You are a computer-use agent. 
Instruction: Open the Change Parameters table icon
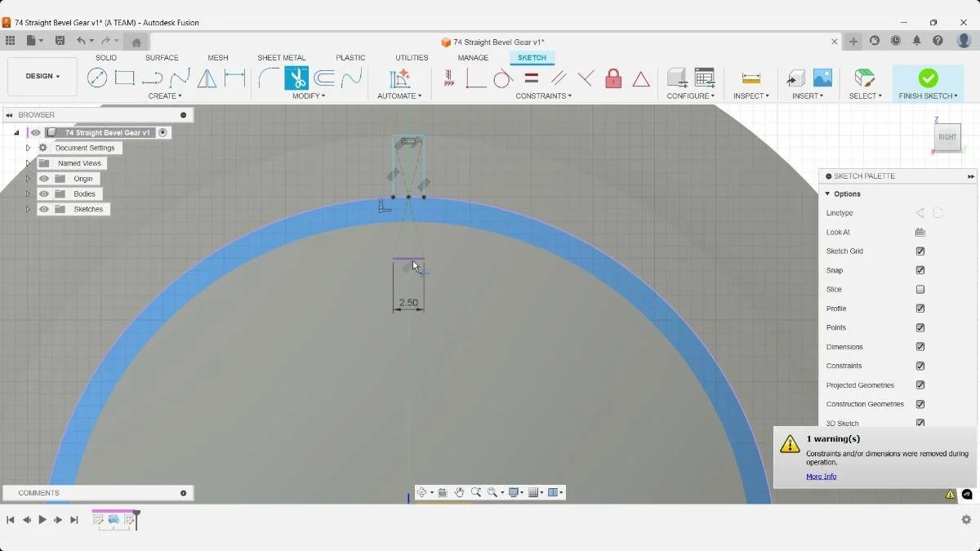pyautogui.click(x=705, y=78)
